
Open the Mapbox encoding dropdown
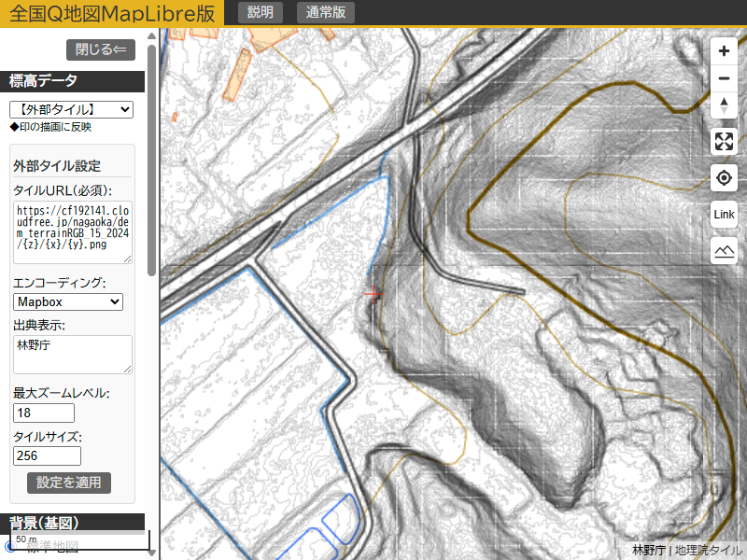[x=68, y=301]
